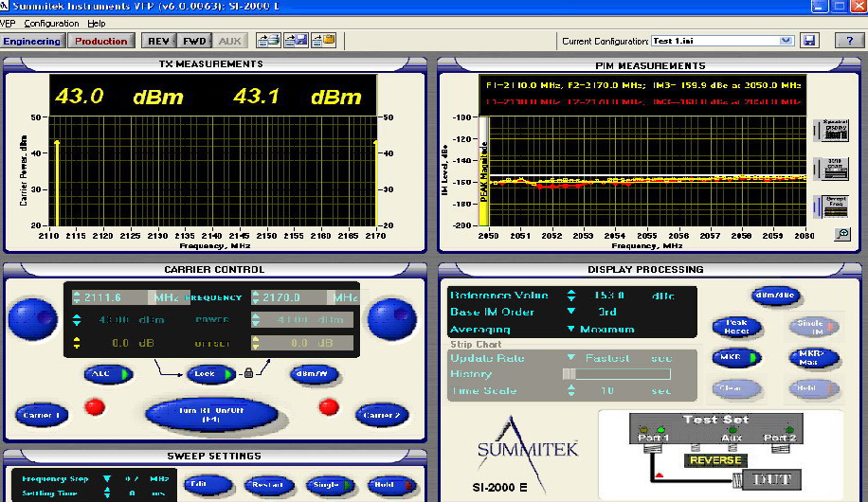Open the Help menu
Image resolution: width=868 pixels, height=502 pixels.
point(97,24)
